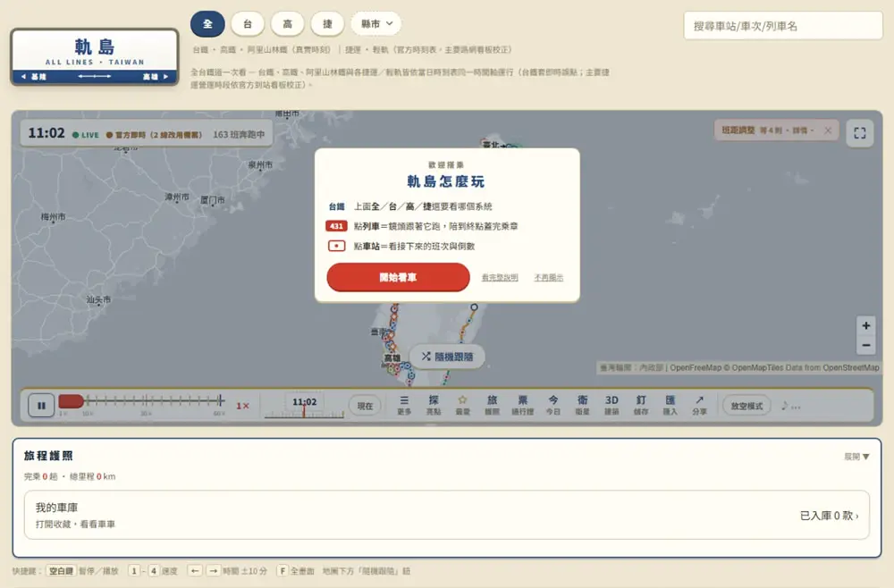Dismiss the 班距調整 notice
The image size is (894, 588).
(x=828, y=130)
